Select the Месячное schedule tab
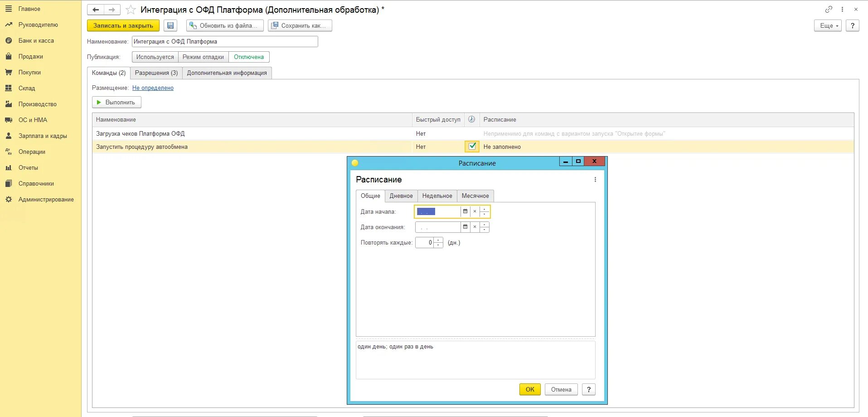 pyautogui.click(x=475, y=196)
